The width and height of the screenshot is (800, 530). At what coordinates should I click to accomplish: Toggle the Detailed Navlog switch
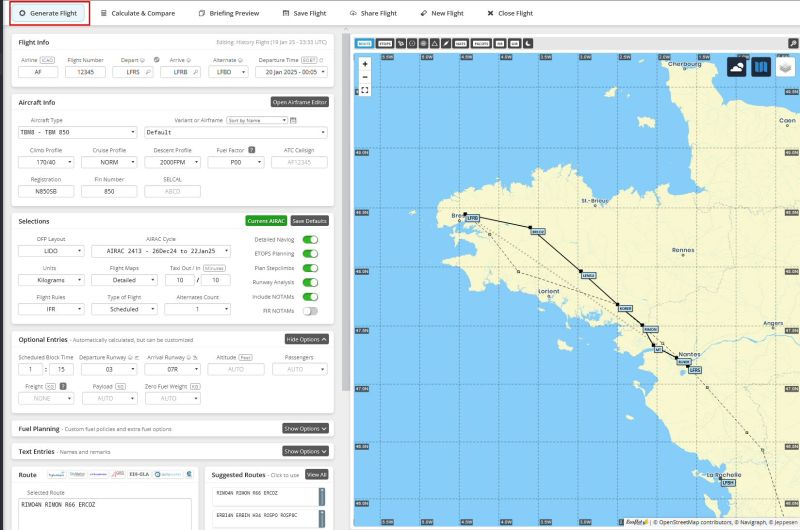click(x=310, y=240)
